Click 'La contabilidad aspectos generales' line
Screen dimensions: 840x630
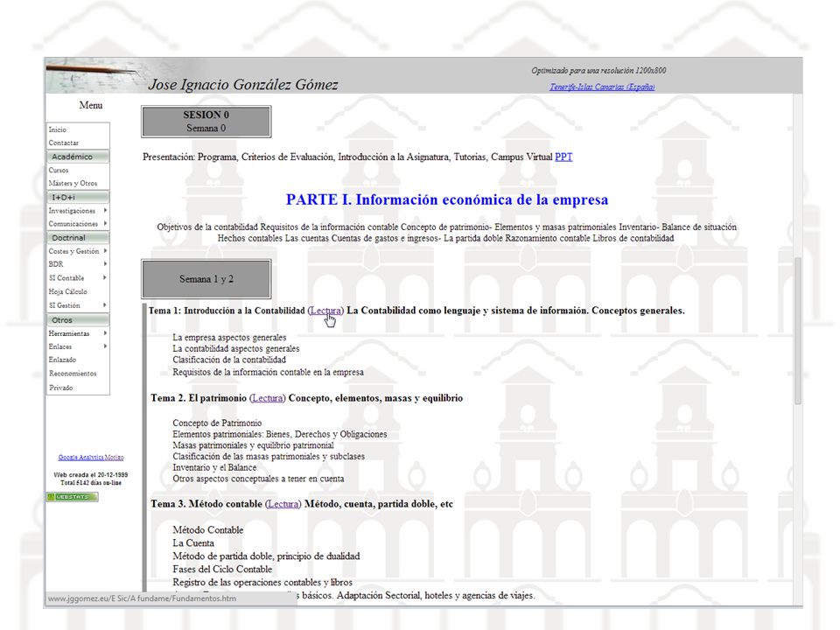[x=235, y=349]
